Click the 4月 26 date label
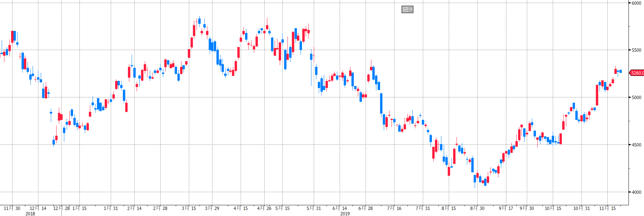 pyautogui.click(x=264, y=208)
